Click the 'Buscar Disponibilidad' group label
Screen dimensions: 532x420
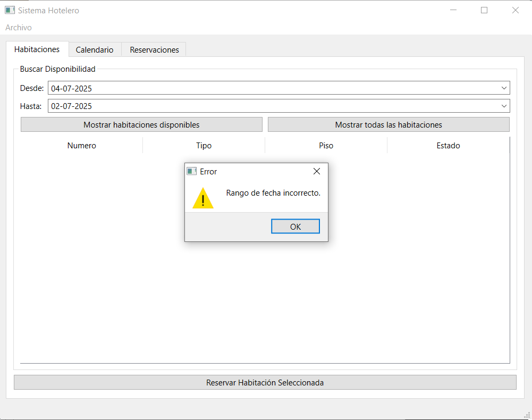point(58,69)
